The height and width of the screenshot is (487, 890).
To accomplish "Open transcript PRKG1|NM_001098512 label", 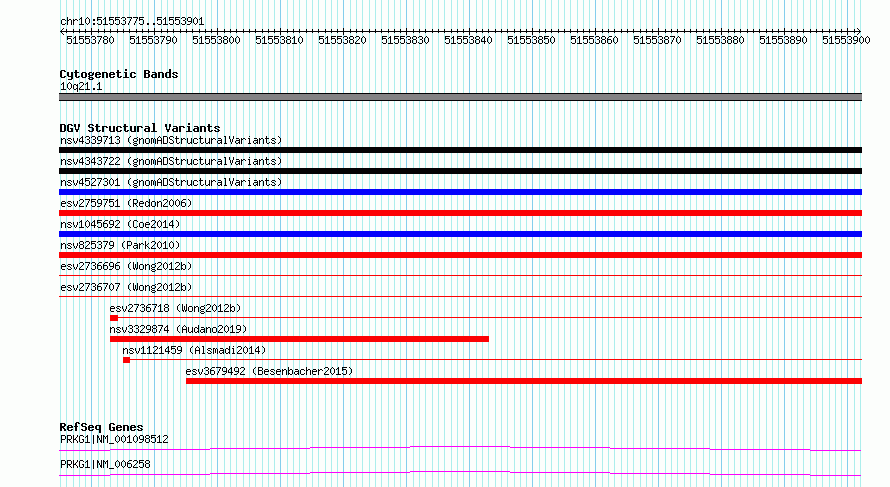I will 114,439.
